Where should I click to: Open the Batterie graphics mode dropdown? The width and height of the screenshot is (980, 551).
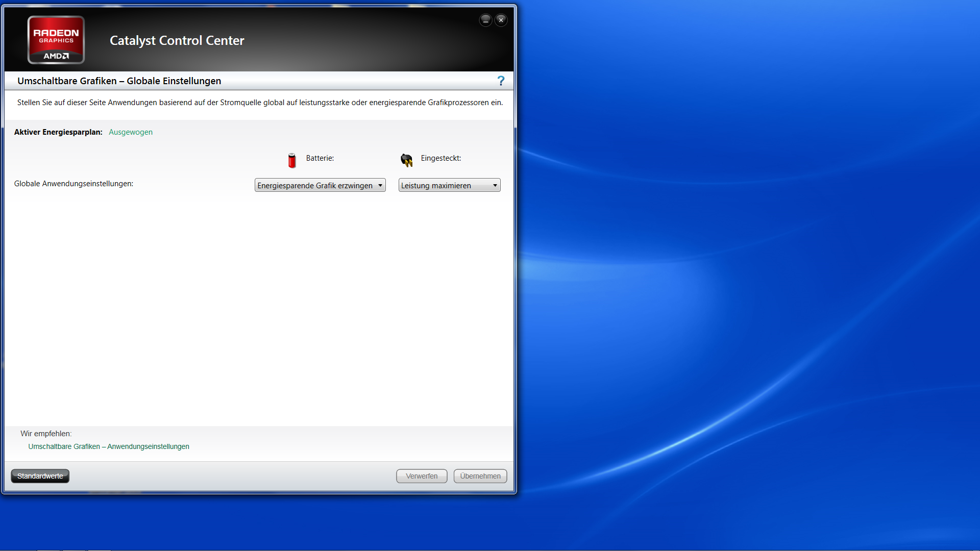(x=320, y=185)
